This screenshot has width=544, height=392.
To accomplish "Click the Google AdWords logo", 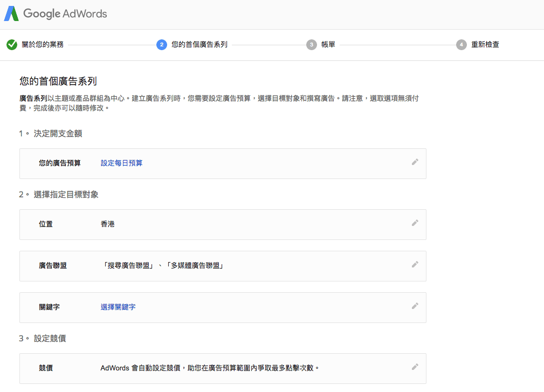I will coord(56,13).
